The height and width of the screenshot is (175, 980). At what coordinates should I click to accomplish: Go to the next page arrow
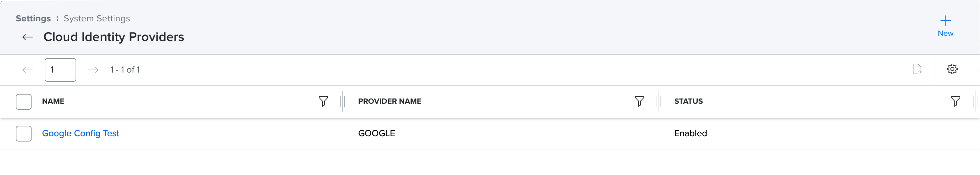point(93,70)
